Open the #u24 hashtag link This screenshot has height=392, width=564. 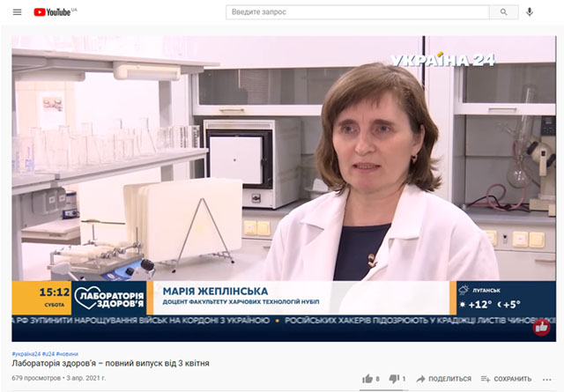pos(48,354)
